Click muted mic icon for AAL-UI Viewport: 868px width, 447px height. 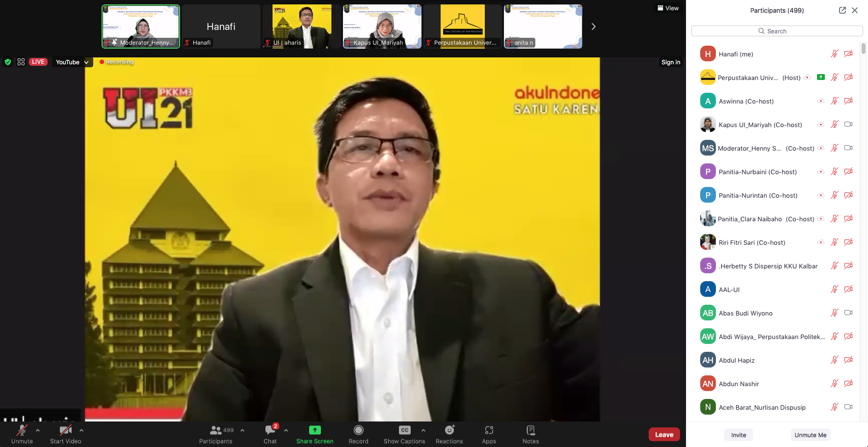coord(834,289)
